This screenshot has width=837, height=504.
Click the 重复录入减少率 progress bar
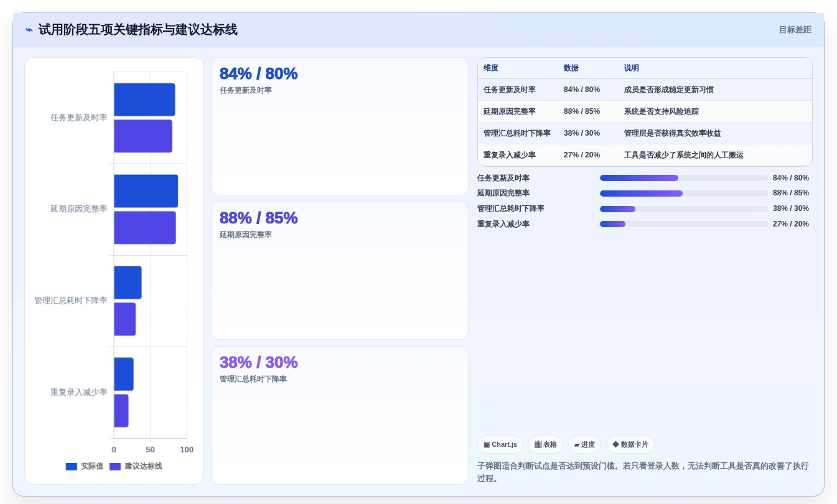click(683, 224)
